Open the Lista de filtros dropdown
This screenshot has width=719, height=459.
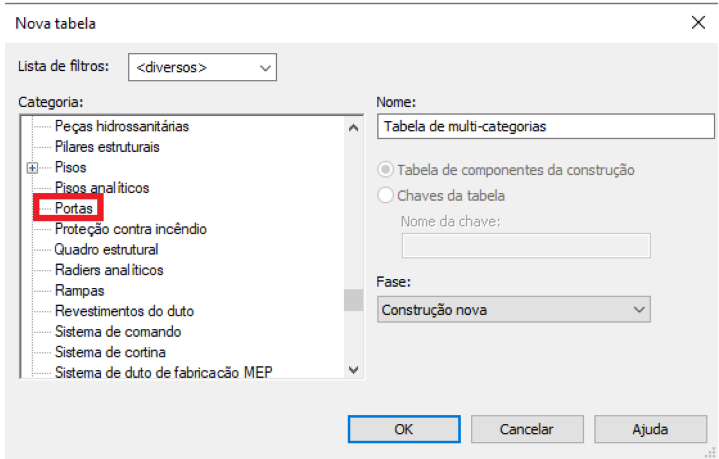pos(202,67)
